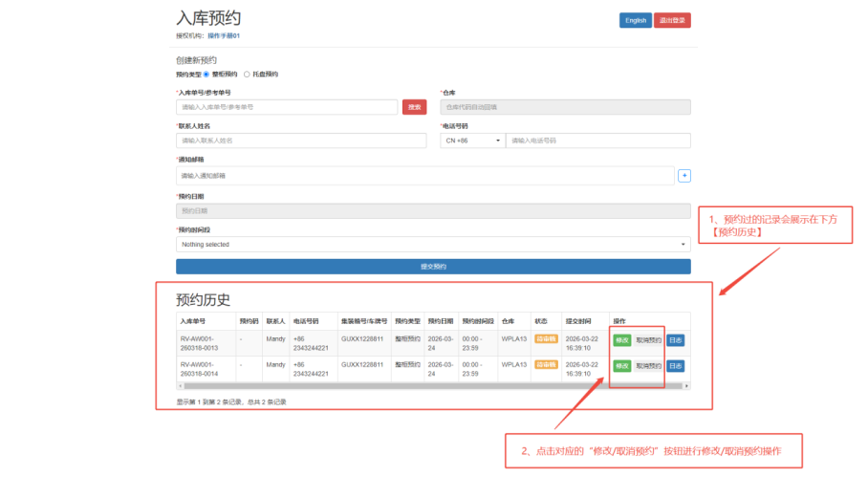Screen dimensions: 868x477
Task: Click the 操作手册01 organization link
Action: click(223, 35)
